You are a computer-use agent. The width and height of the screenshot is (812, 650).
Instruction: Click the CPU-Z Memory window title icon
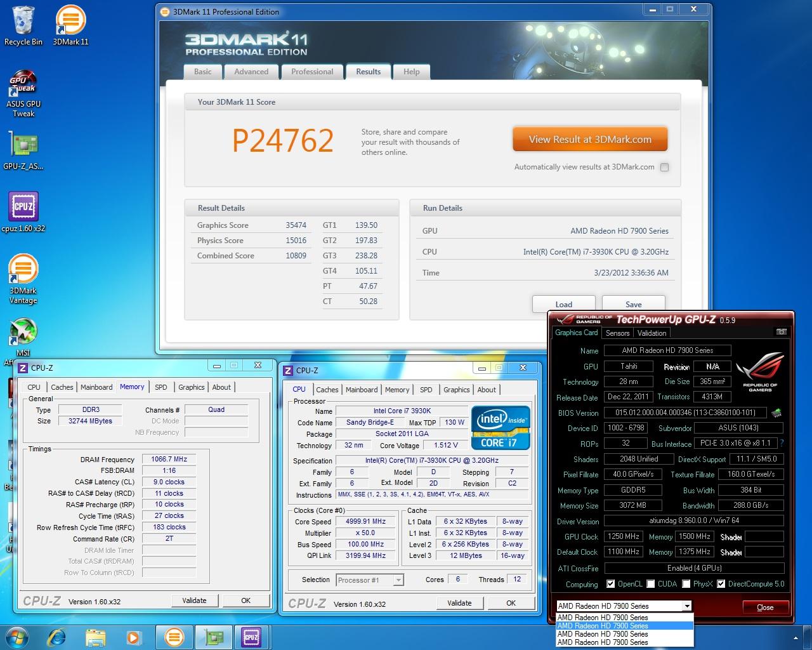[x=23, y=368]
